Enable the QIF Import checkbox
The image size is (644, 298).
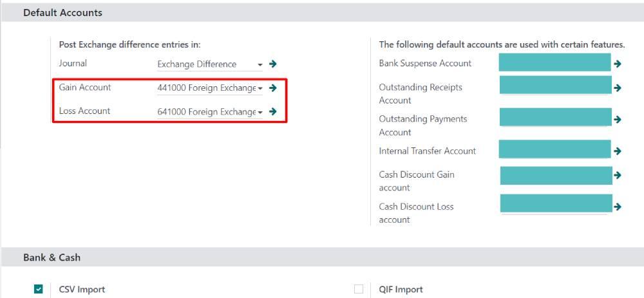point(359,290)
